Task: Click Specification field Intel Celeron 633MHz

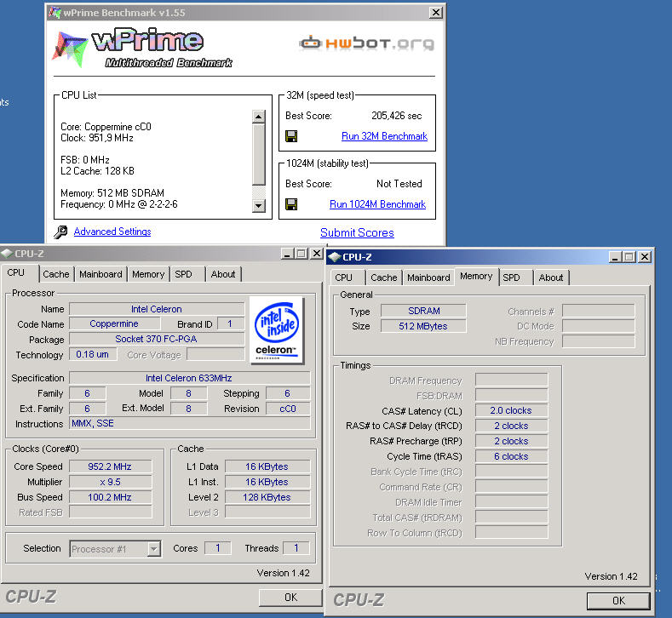Action: click(x=189, y=378)
